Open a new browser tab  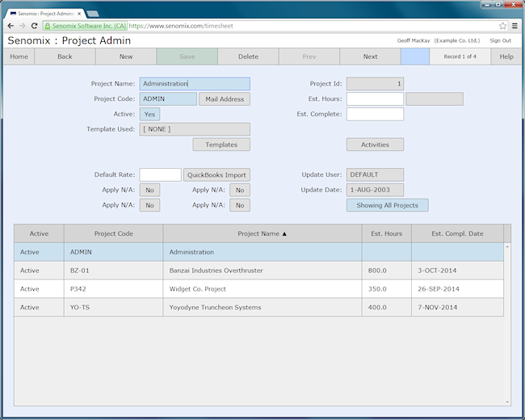click(93, 14)
